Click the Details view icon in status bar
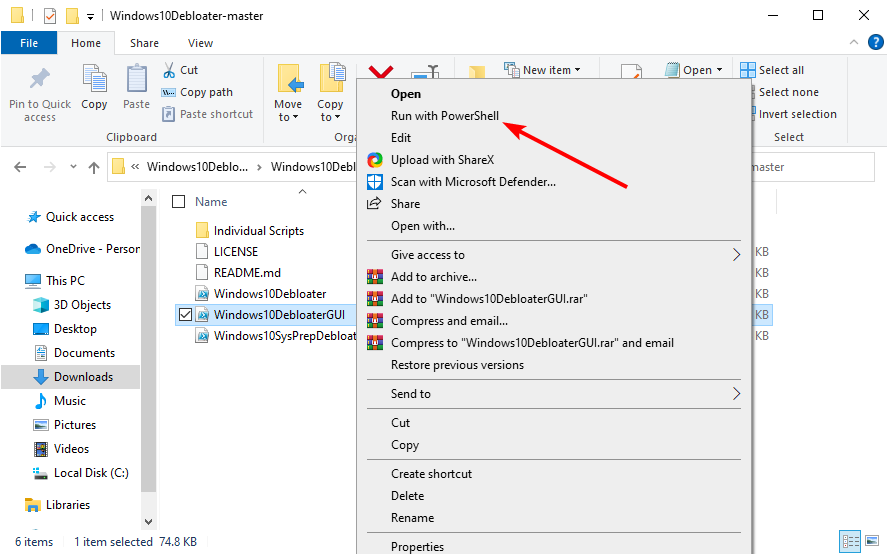The height and width of the screenshot is (554, 888). tap(851, 542)
